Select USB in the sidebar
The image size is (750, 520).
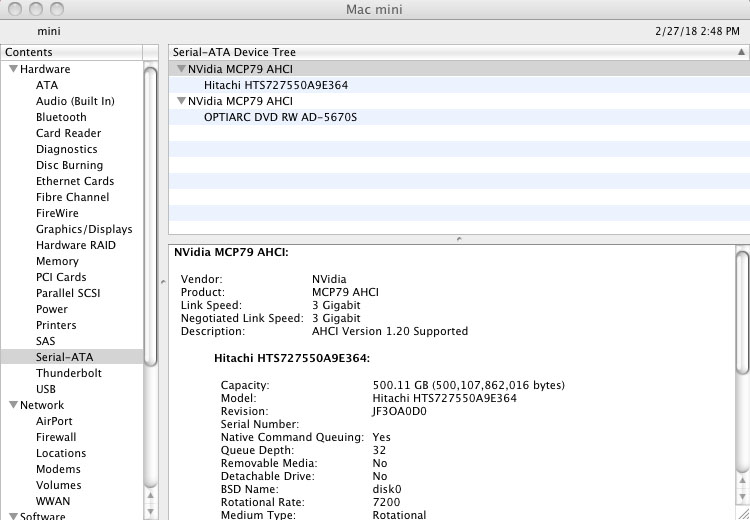(x=45, y=389)
